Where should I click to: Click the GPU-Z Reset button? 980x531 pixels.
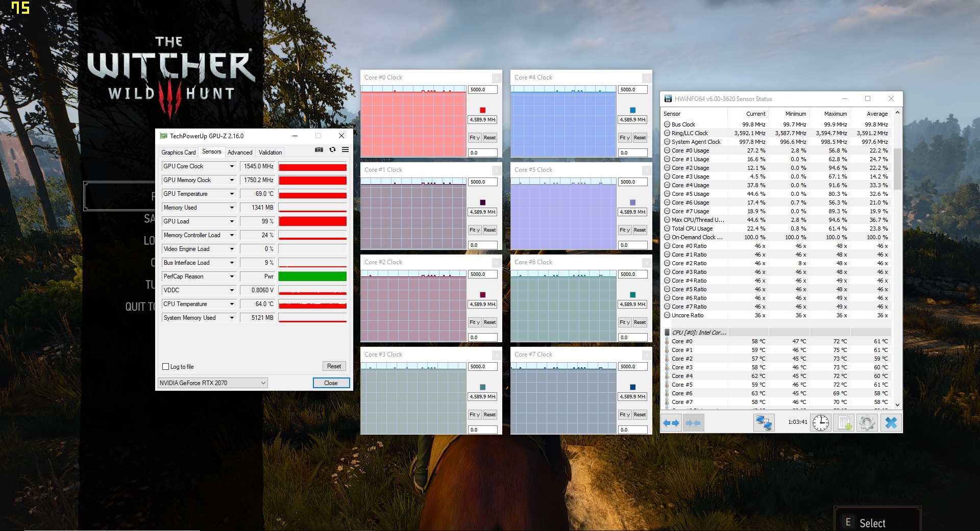pyautogui.click(x=334, y=366)
